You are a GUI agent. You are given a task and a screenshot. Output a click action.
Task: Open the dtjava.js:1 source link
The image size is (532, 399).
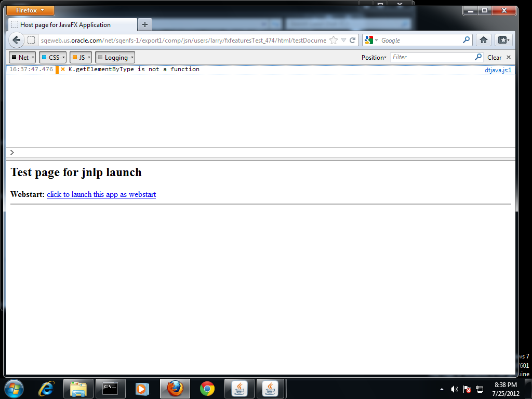(x=498, y=70)
